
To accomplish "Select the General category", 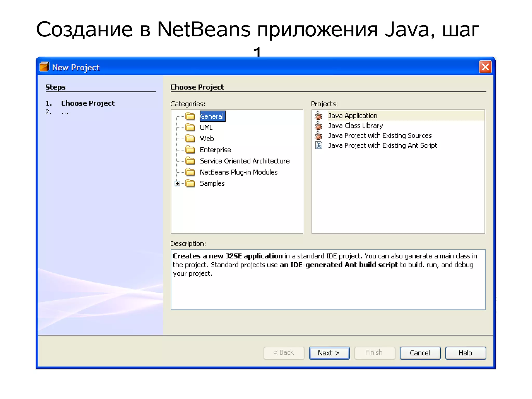I will (212, 116).
